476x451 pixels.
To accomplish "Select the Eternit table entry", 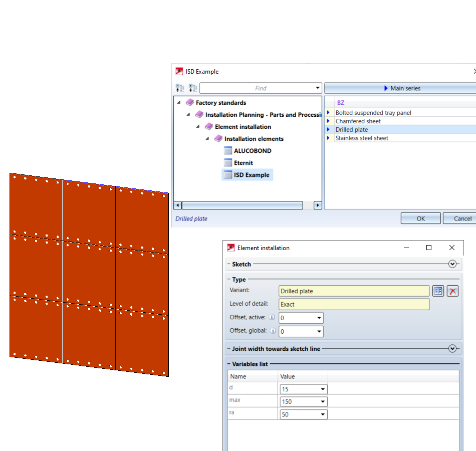I will point(243,163).
